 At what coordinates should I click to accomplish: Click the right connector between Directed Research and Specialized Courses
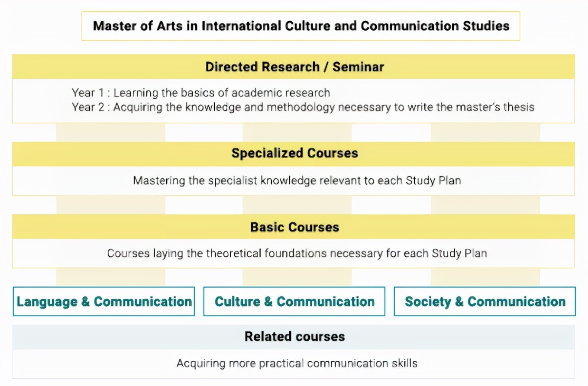[x=485, y=132]
